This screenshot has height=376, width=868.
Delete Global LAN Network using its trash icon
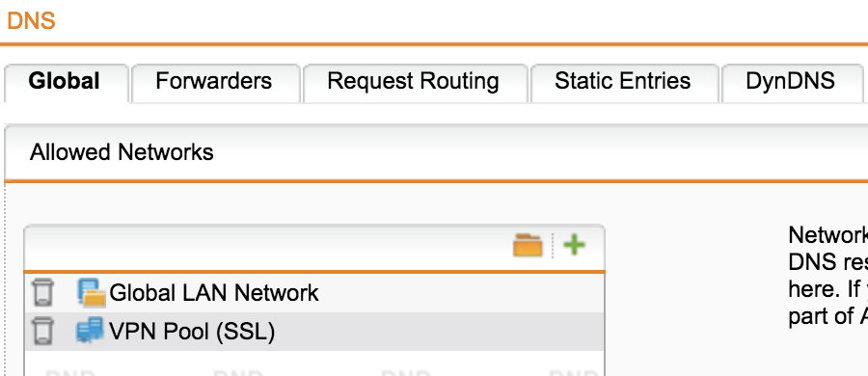pyautogui.click(x=42, y=292)
